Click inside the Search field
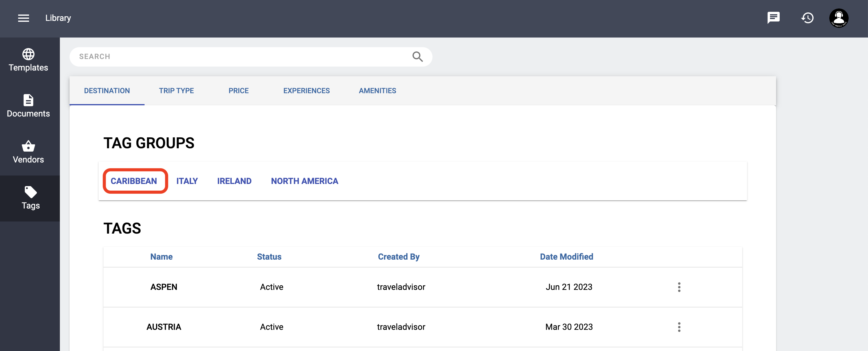Image resolution: width=868 pixels, height=351 pixels. coord(251,57)
